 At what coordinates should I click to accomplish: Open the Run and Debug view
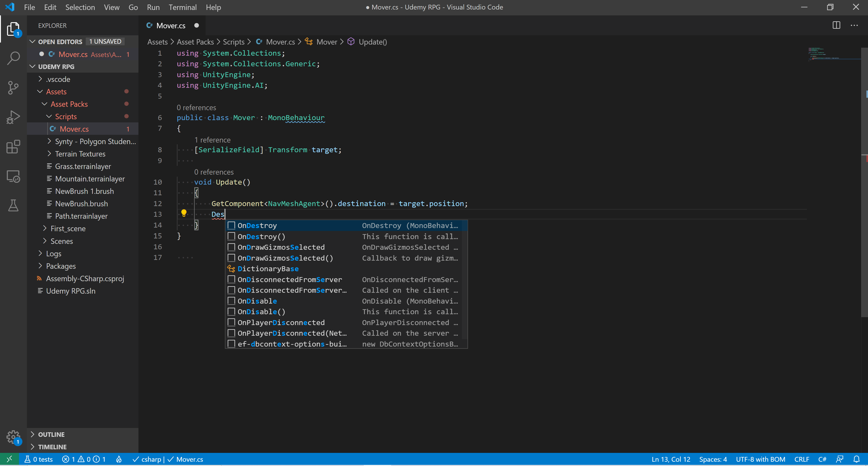click(13, 117)
